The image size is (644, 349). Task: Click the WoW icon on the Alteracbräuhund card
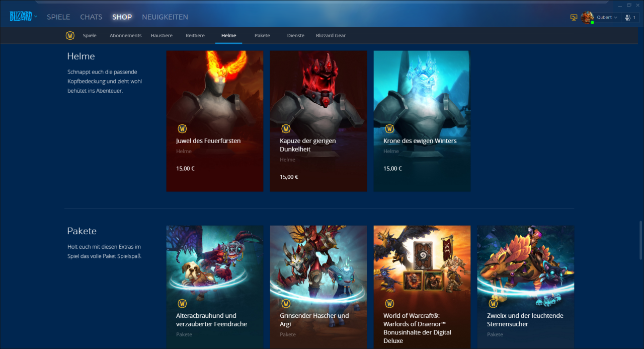coord(182,303)
